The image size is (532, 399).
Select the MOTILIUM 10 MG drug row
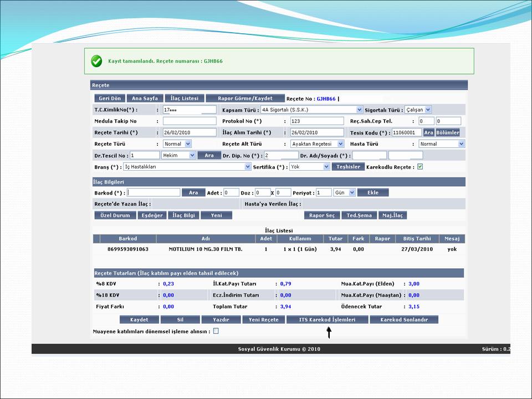(x=206, y=249)
